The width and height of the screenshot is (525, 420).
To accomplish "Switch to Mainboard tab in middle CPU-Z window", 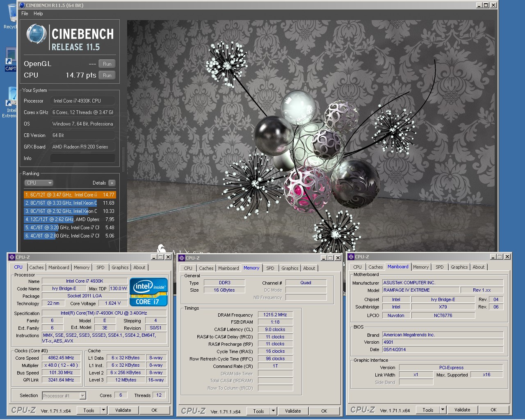I will (228, 268).
